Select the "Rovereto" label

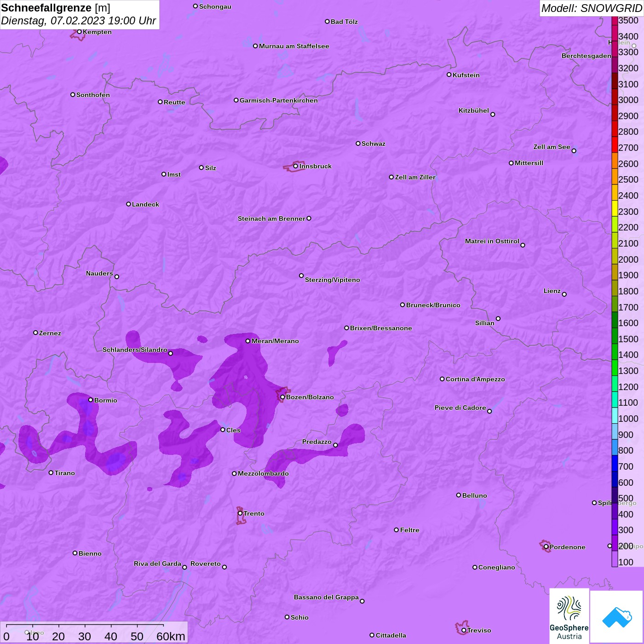point(206,563)
